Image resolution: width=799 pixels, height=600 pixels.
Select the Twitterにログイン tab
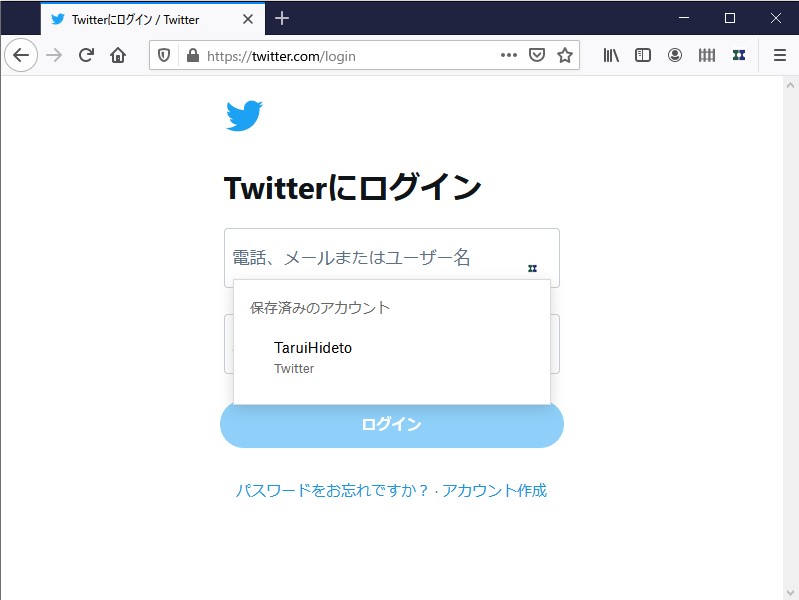point(152,19)
